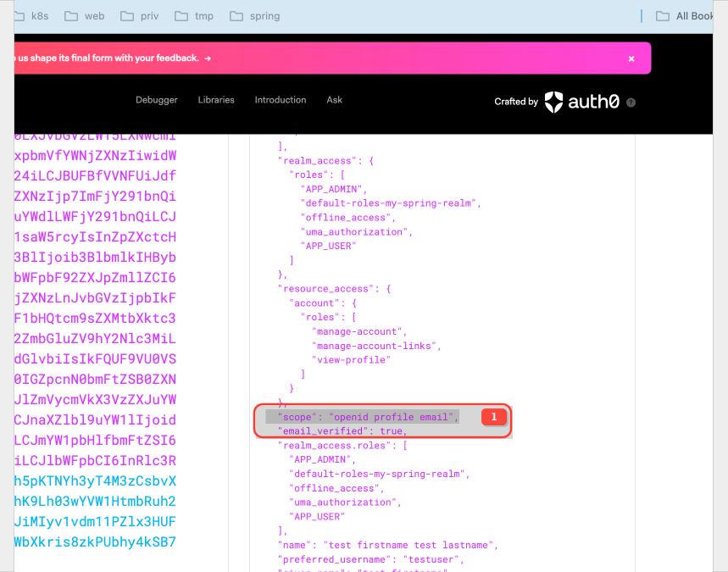The image size is (728, 572).
Task: Click the Auth0 shield logo
Action: (555, 102)
